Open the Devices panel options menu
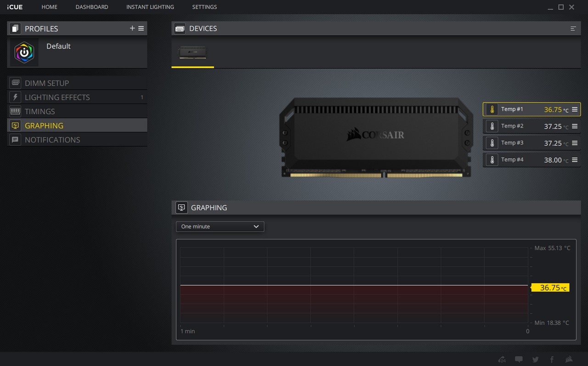The image size is (588, 366). pos(573,29)
